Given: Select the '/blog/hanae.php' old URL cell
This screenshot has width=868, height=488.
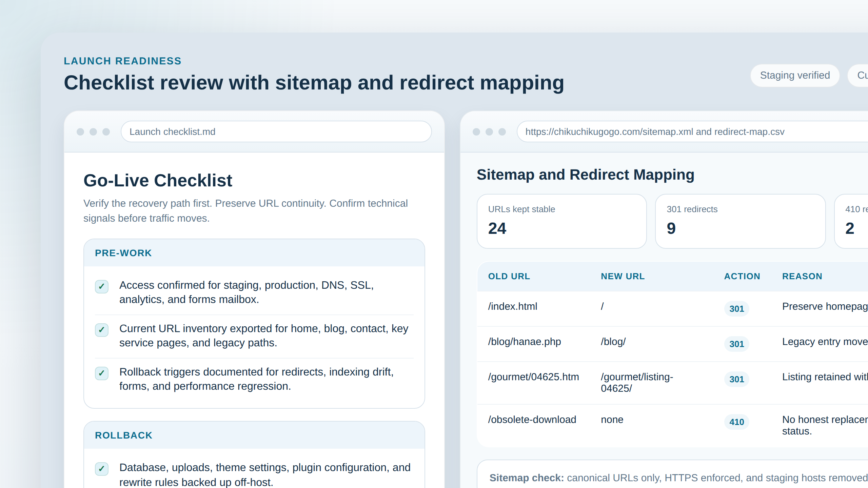Looking at the screenshot, I should pyautogui.click(x=524, y=342).
